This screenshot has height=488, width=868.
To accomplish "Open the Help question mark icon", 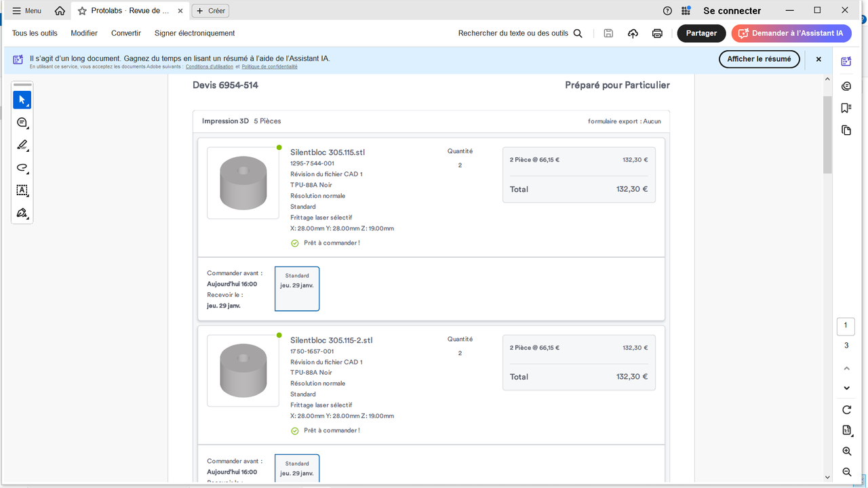I will click(668, 11).
